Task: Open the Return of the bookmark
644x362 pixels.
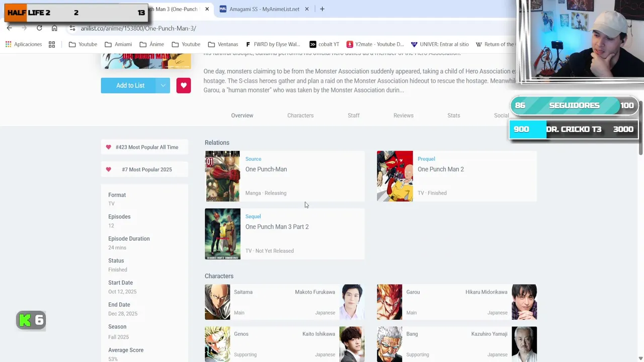Action: [x=496, y=44]
